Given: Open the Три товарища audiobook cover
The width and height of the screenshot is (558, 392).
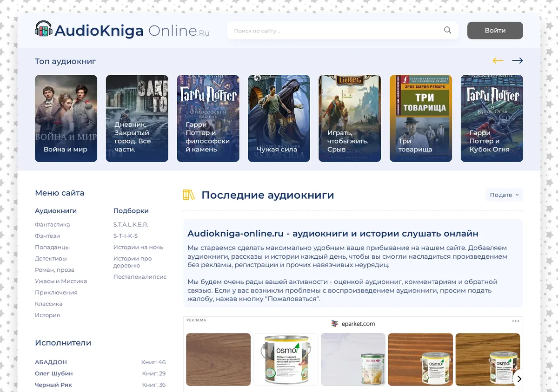Looking at the screenshot, I should point(421,118).
